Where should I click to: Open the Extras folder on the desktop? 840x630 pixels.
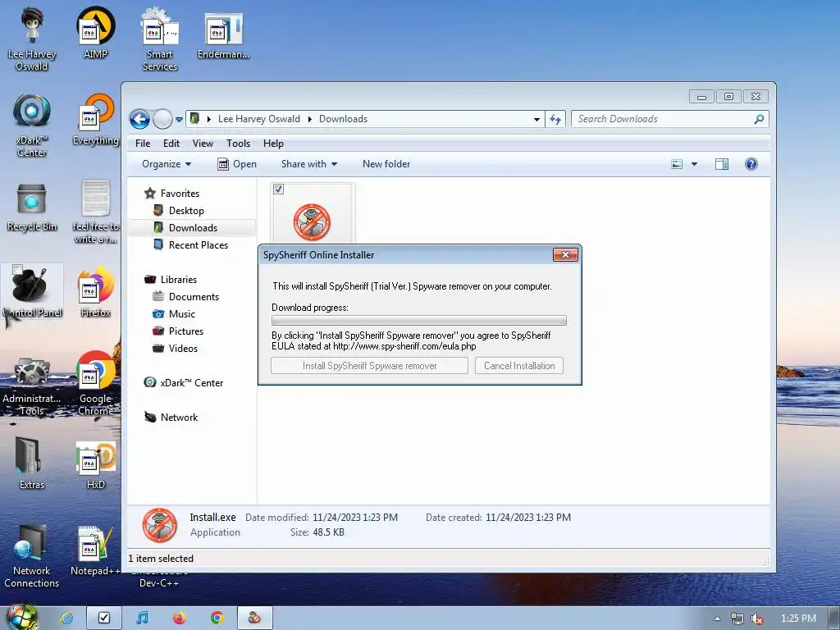pos(32,463)
